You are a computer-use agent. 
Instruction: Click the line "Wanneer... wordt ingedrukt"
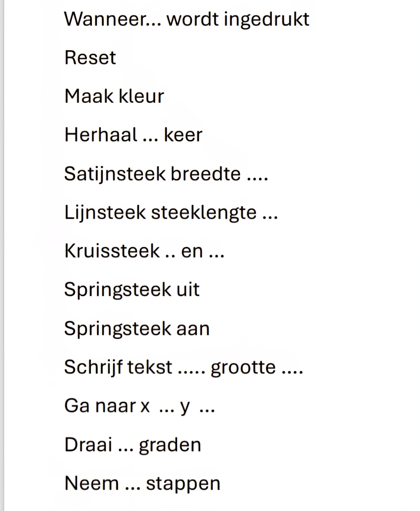click(186, 19)
